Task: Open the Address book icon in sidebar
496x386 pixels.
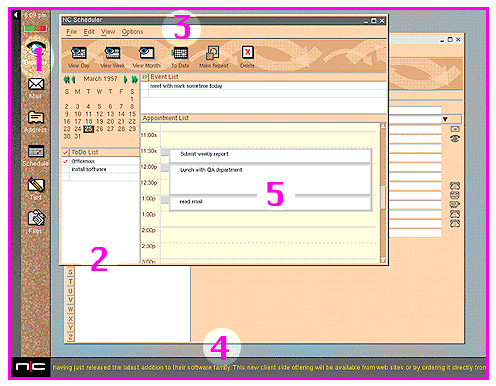Action: (x=36, y=118)
